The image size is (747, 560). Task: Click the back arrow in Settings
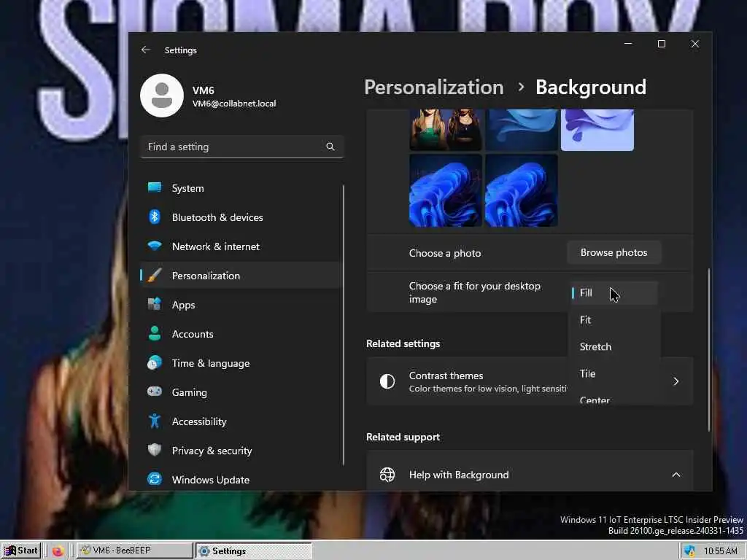pyautogui.click(x=146, y=50)
